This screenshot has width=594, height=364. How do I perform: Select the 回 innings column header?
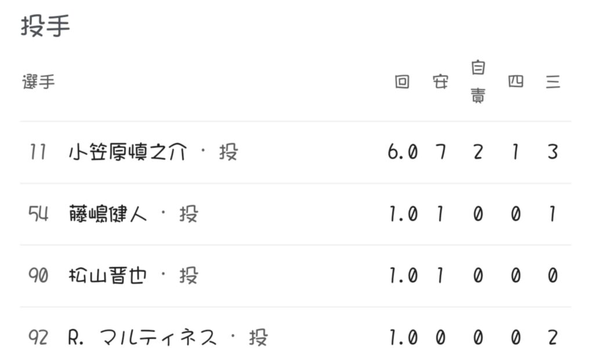402,82
